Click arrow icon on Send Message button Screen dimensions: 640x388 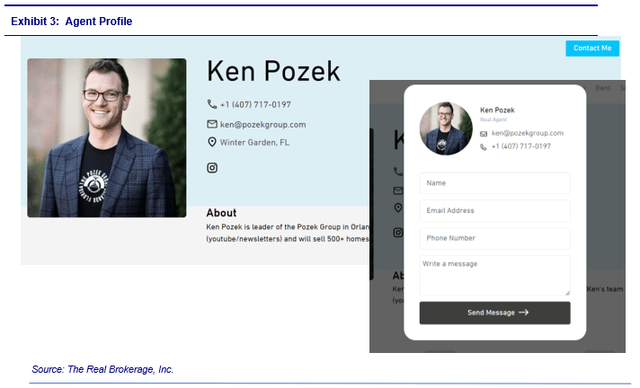(524, 313)
